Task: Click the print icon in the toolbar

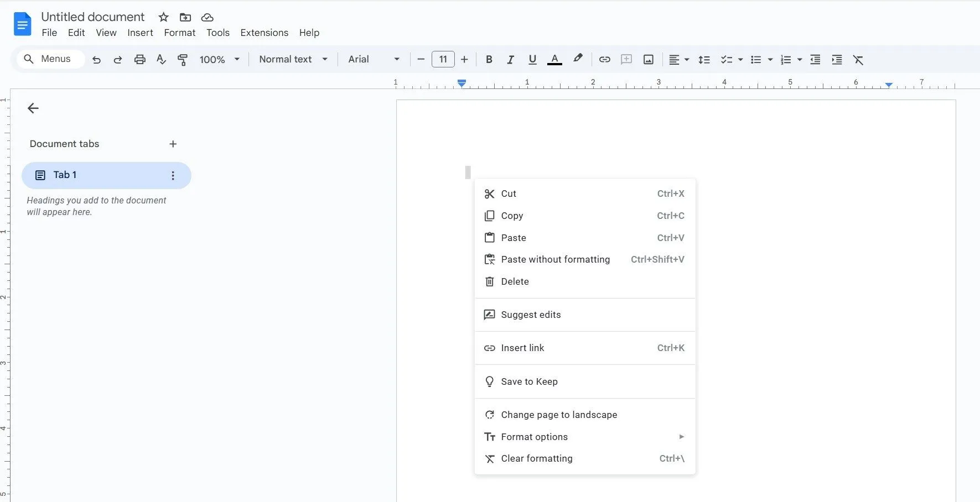Action: click(x=139, y=59)
